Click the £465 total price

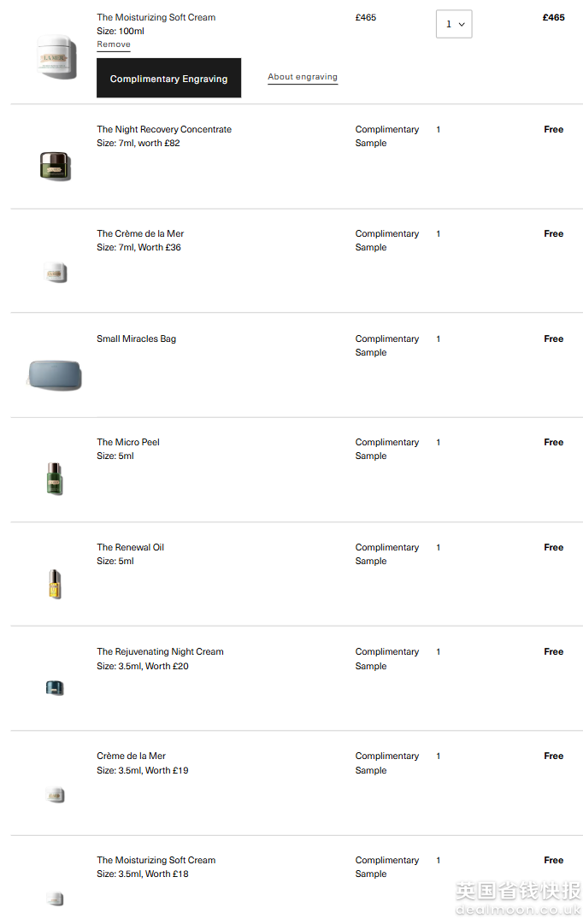pos(553,17)
